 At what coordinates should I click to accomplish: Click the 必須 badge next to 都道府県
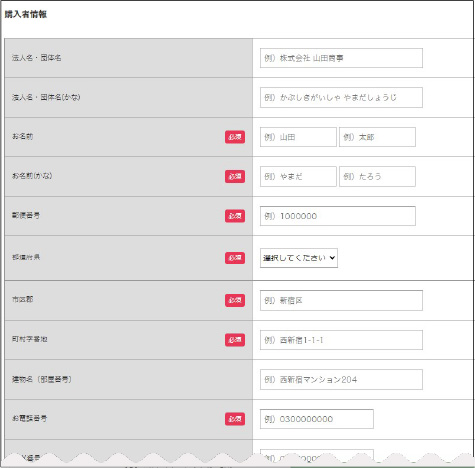235,258
